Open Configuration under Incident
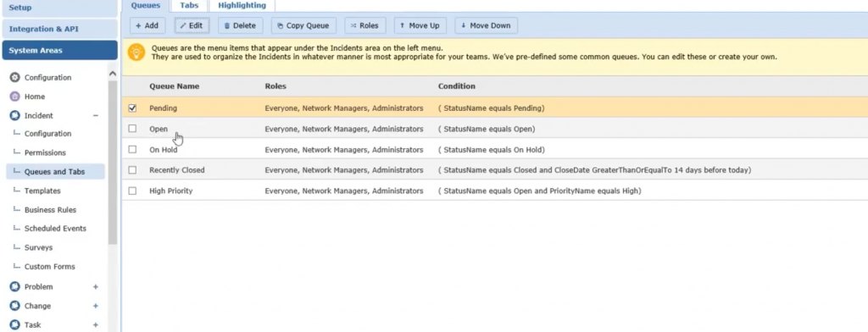 coord(47,133)
